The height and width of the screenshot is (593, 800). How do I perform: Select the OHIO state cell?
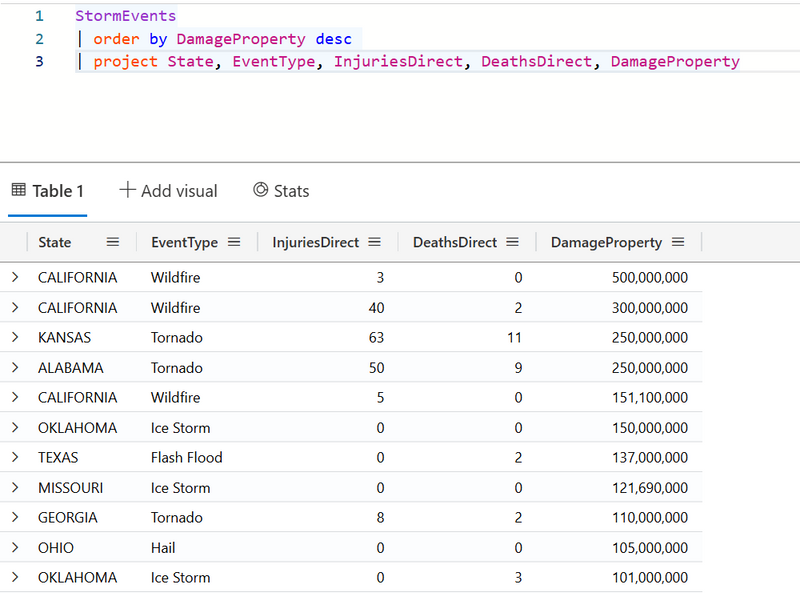tap(56, 548)
